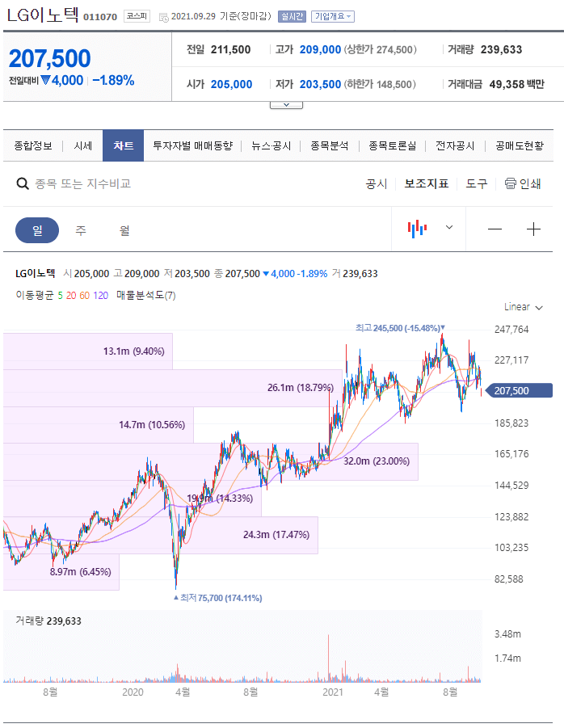
Task: Click the 공시 chart option
Action: [377, 184]
